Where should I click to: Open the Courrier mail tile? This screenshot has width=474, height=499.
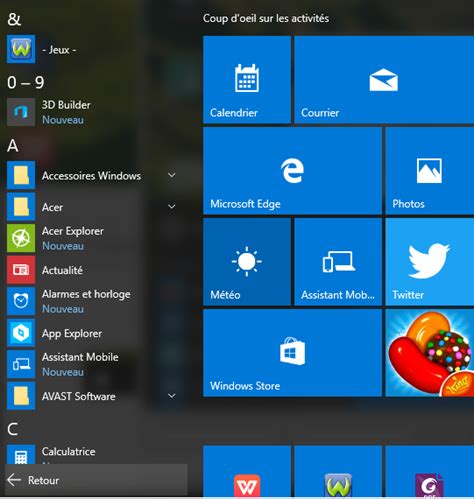384,80
